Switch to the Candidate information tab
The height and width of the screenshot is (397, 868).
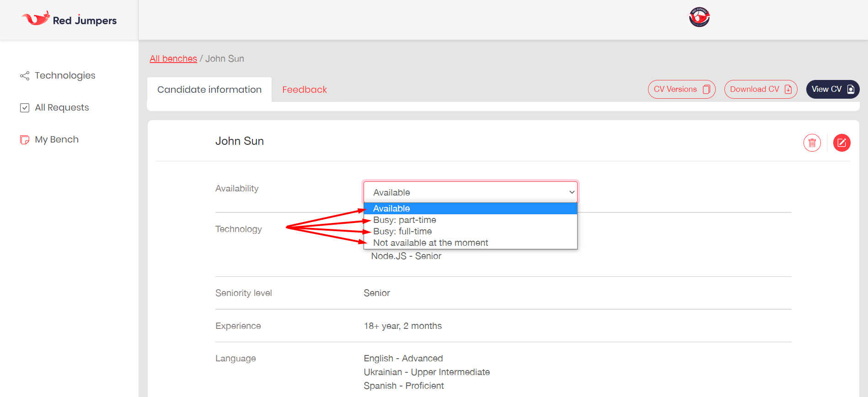(209, 90)
